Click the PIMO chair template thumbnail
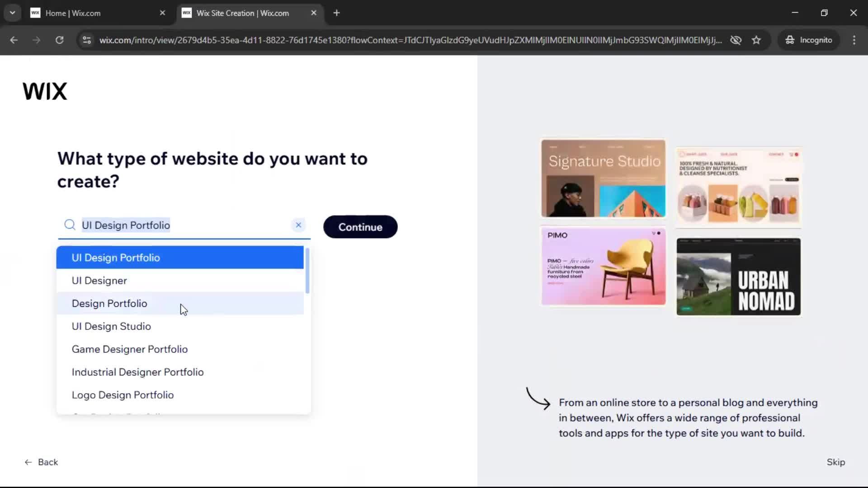 [603, 266]
